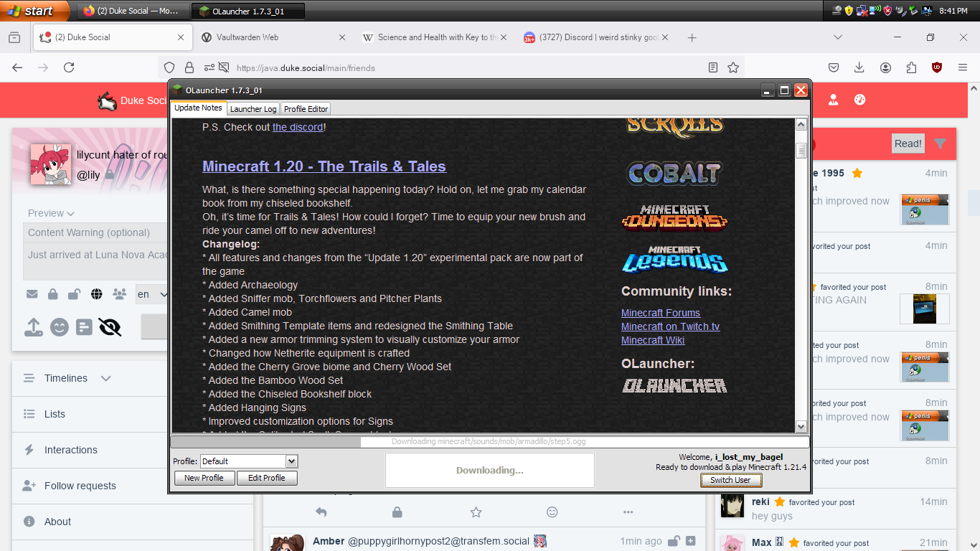
Task: Click the Minecraft Dungeons logo
Action: pyautogui.click(x=674, y=218)
